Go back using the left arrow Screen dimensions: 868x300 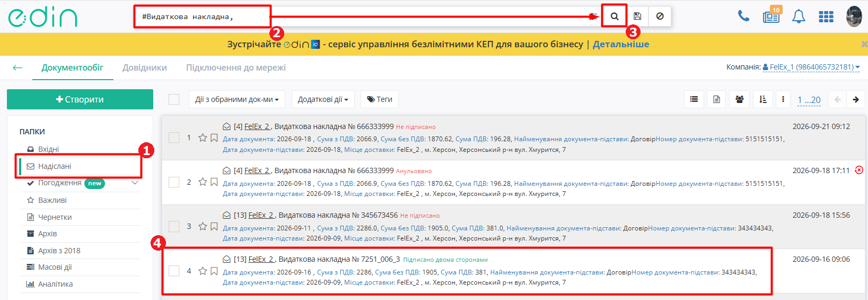click(x=17, y=67)
